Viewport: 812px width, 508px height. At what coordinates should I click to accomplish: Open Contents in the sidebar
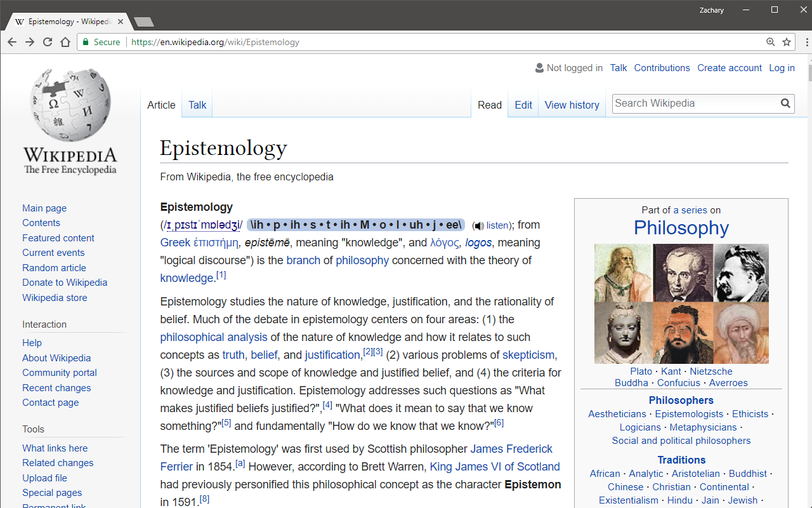pos(41,223)
